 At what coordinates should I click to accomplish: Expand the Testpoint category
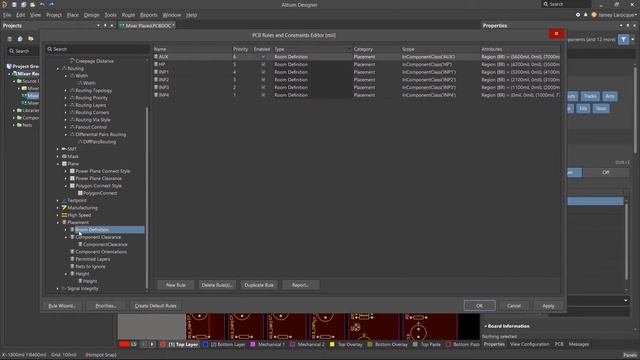pyautogui.click(x=58, y=200)
